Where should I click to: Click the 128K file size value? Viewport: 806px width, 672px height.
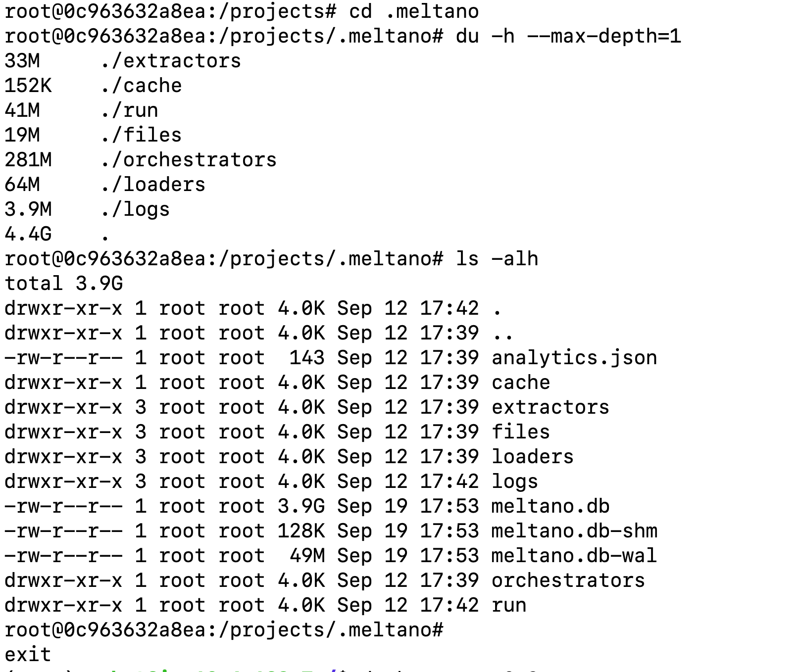301,531
